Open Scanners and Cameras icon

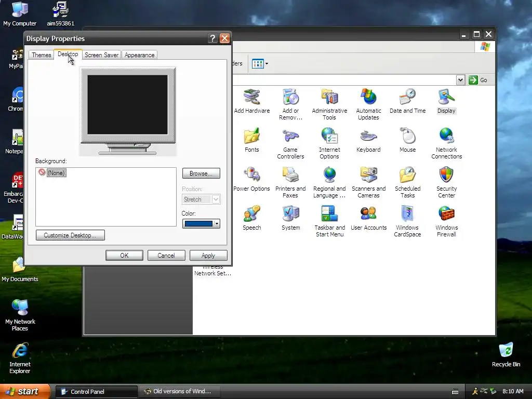(368, 182)
